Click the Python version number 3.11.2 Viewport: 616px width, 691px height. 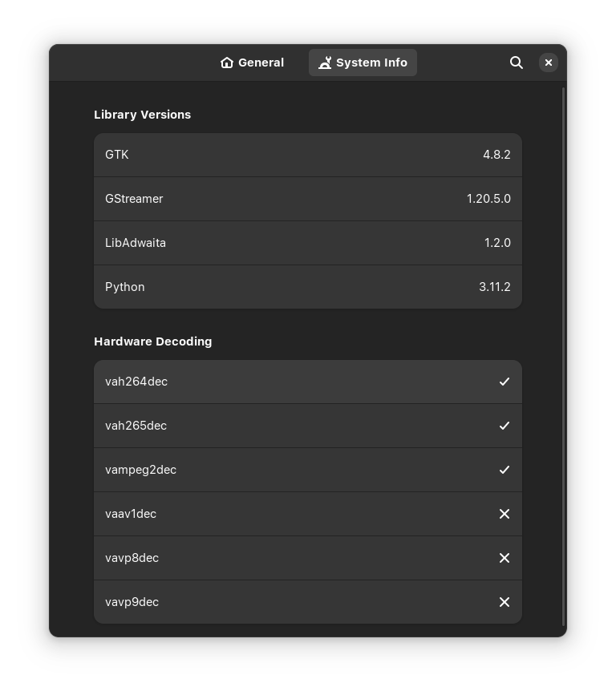coord(494,287)
